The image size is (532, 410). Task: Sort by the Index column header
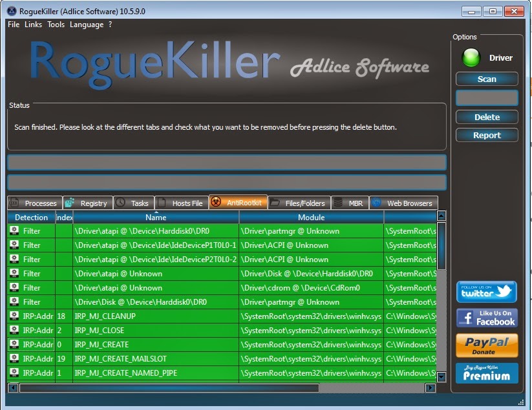(64, 217)
